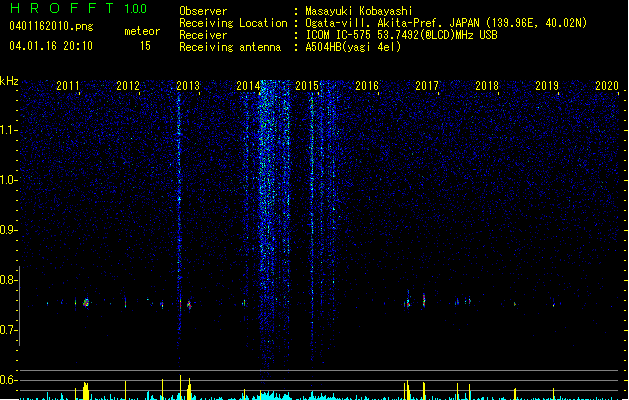This screenshot has width=629, height=400.
Task: Click the meteor echo cluster just after 2013
Action: click(189, 306)
